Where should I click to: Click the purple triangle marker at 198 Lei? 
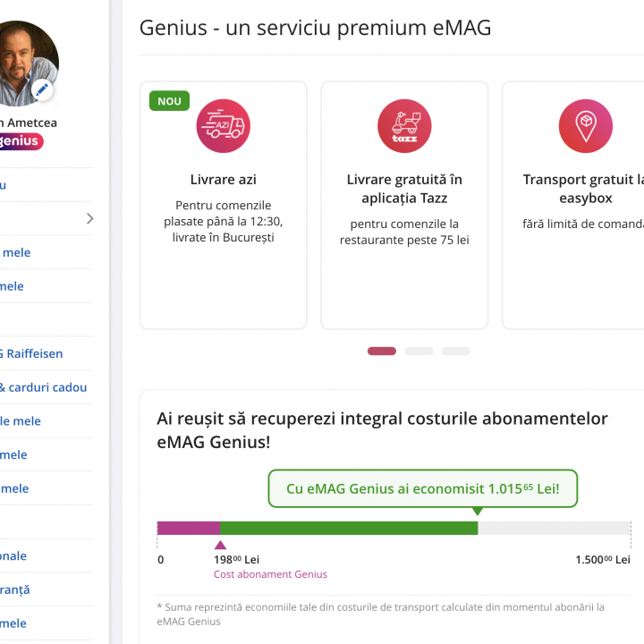point(220,545)
